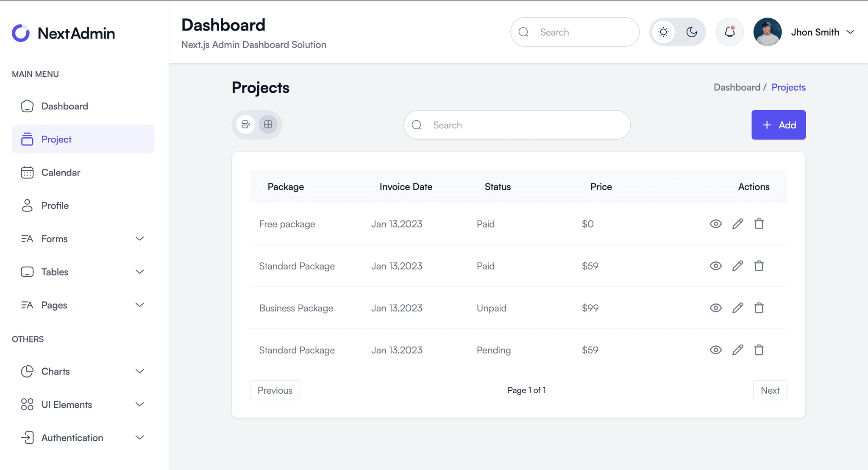Focus the Projects search field

(517, 125)
